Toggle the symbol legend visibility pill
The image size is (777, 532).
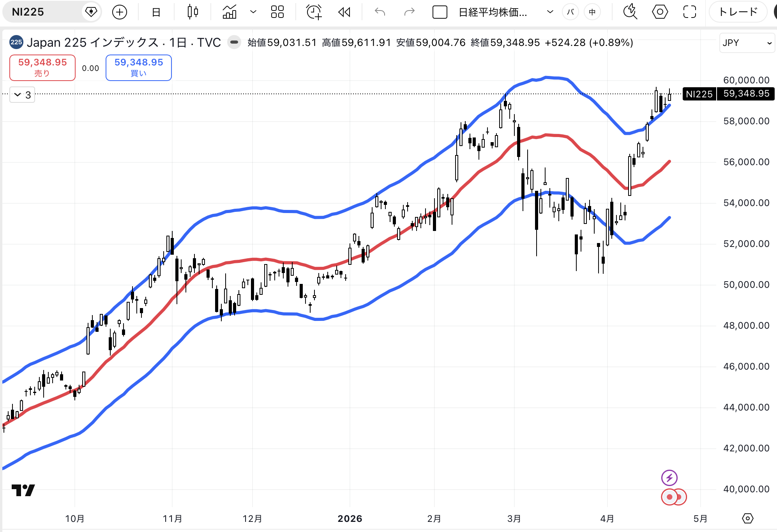pos(234,42)
